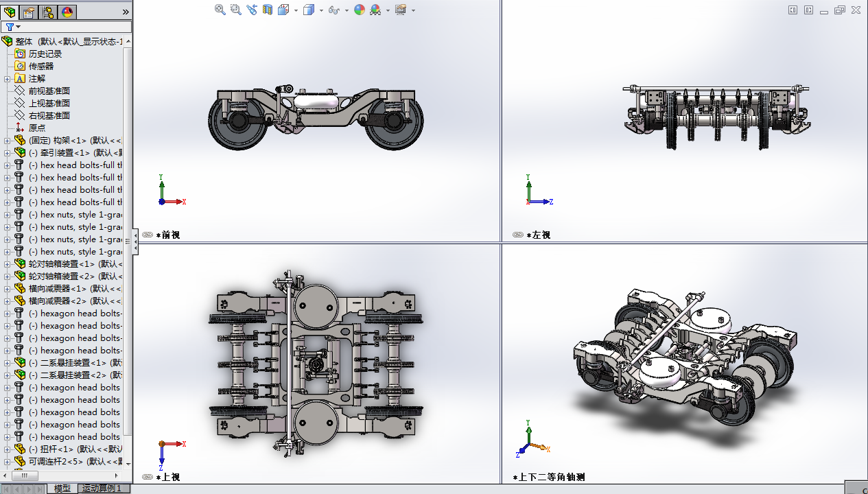
Task: Click the Edit Appearance color ball icon
Action: pyautogui.click(x=360, y=10)
